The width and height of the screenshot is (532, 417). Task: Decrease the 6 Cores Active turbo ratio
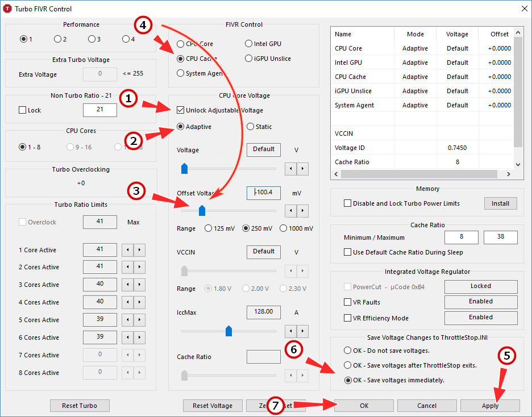(x=128, y=337)
